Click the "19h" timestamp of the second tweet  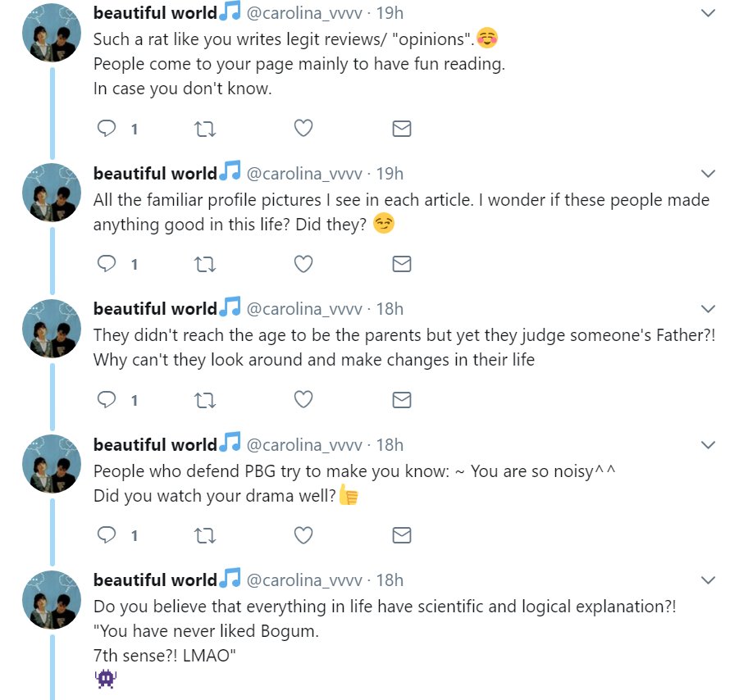[390, 174]
